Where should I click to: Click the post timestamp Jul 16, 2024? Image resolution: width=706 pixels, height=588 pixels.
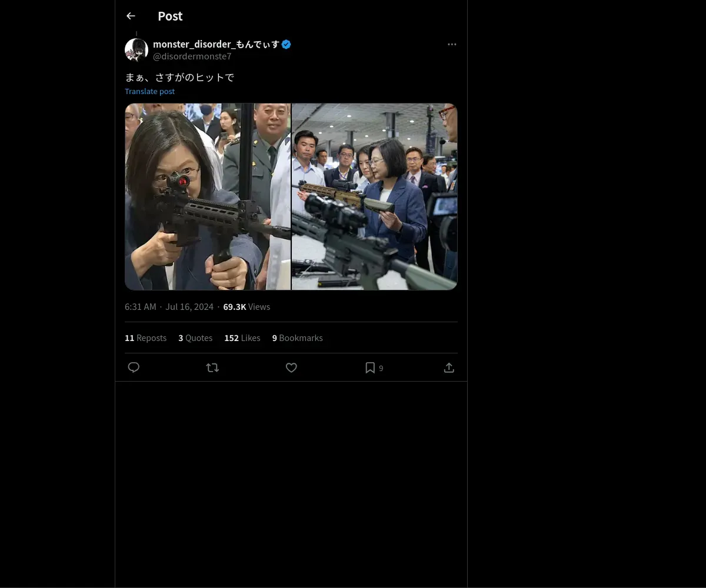point(169,306)
